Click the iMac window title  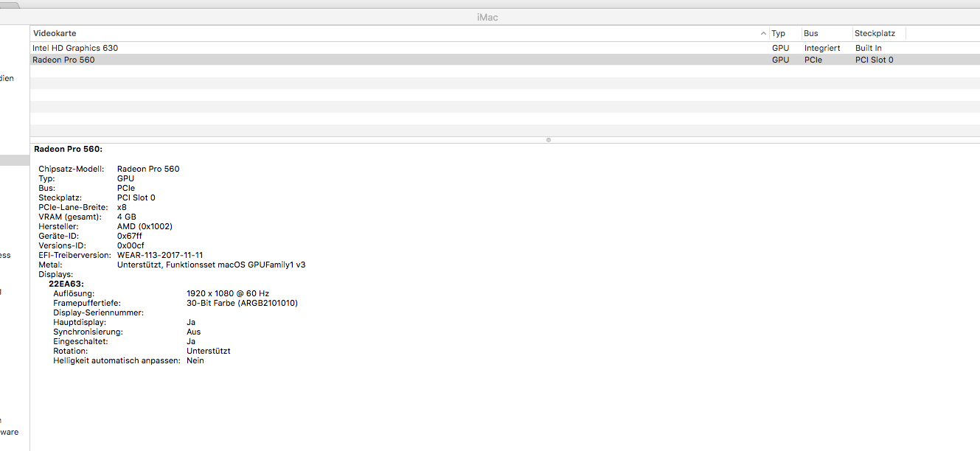pos(487,17)
